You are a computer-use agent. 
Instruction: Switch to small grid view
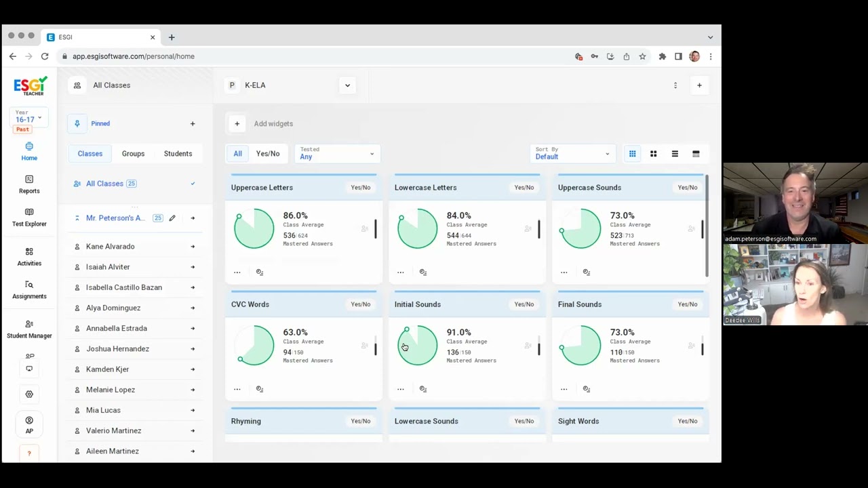(632, 154)
